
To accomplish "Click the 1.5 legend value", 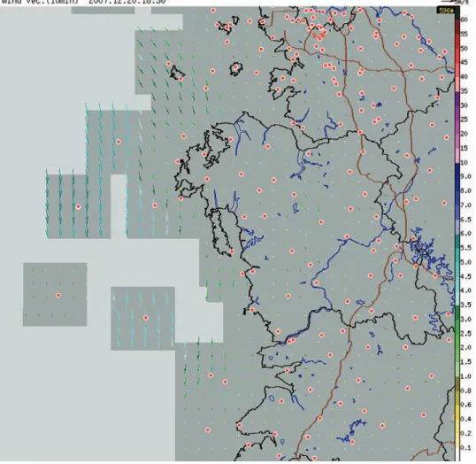I will coord(465,362).
